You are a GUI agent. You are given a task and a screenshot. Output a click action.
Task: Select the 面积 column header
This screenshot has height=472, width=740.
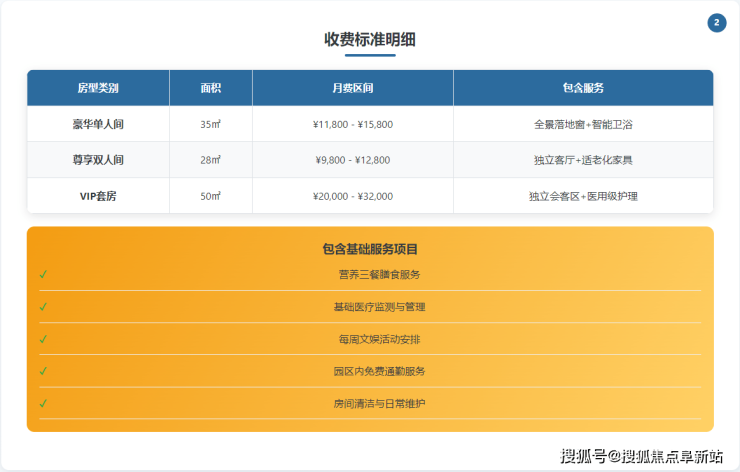210,88
